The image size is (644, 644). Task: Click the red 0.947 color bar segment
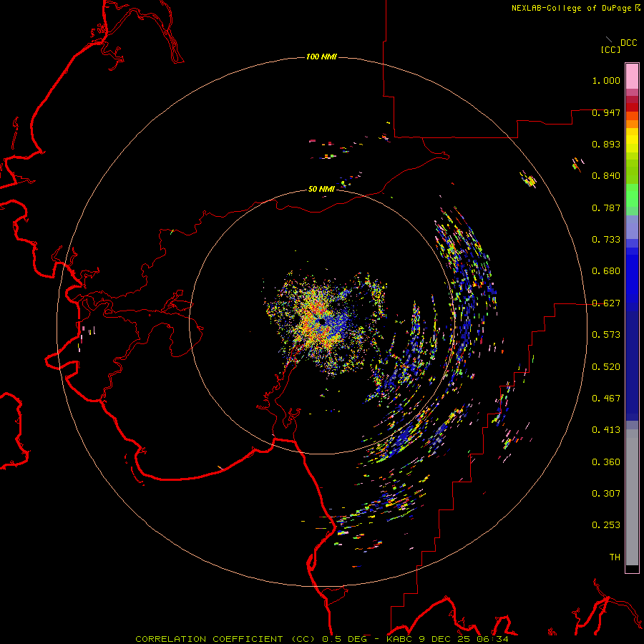point(632,107)
